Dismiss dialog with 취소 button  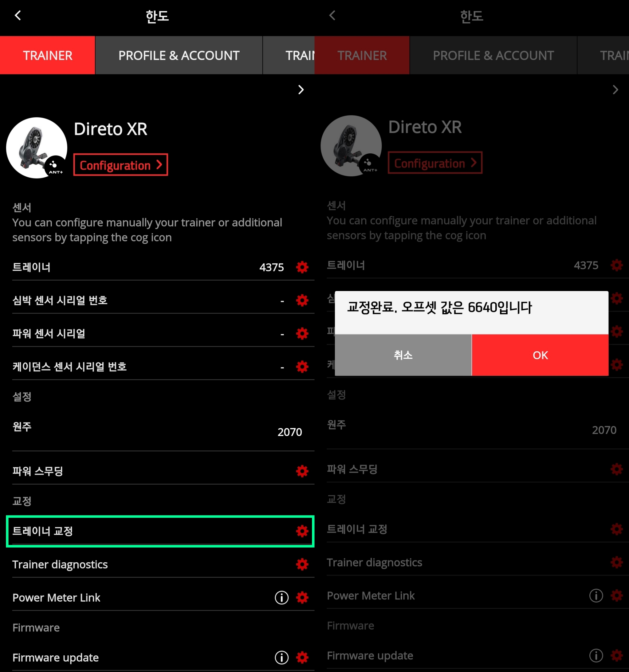pos(403,355)
